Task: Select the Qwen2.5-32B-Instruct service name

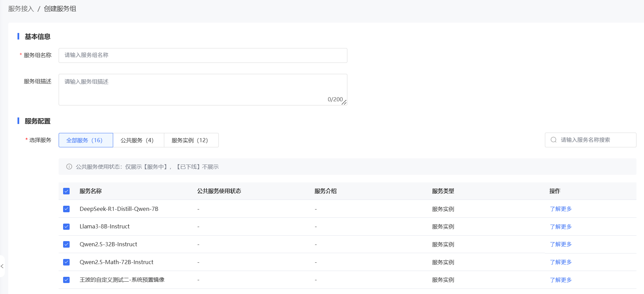Action: point(108,244)
